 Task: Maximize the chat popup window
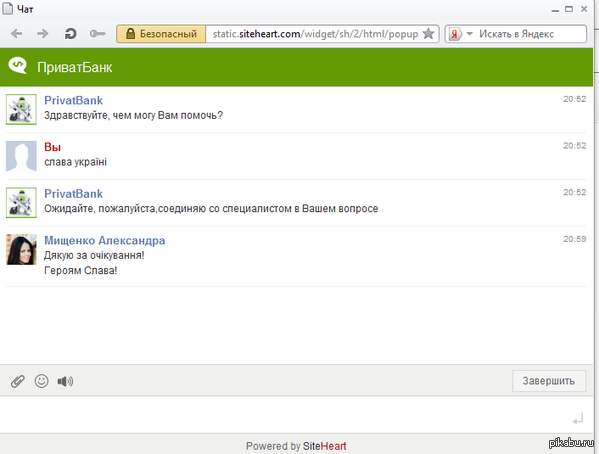[x=569, y=9]
